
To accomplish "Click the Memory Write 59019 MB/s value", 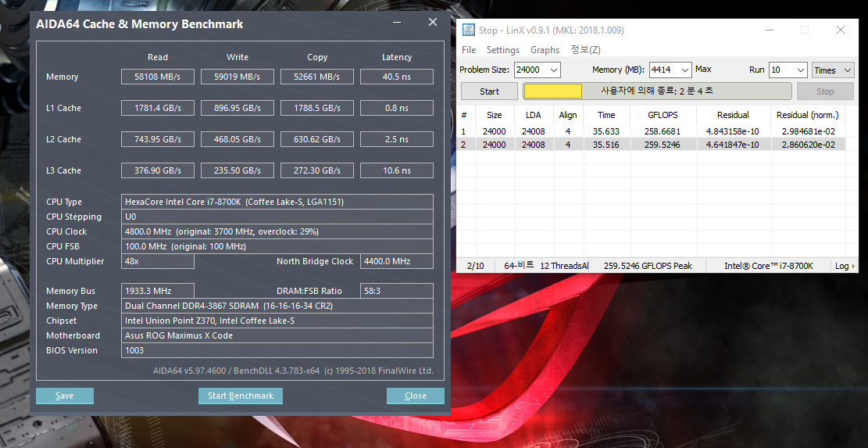I will (238, 77).
